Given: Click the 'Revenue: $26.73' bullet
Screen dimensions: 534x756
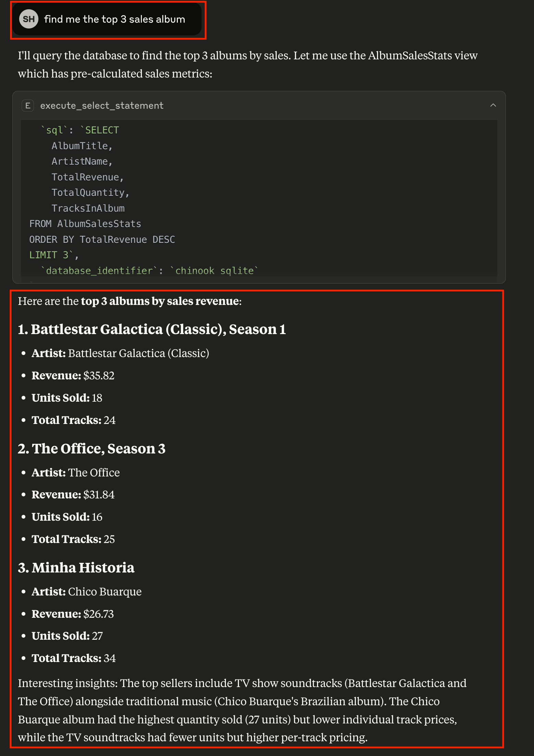Looking at the screenshot, I should (x=72, y=614).
